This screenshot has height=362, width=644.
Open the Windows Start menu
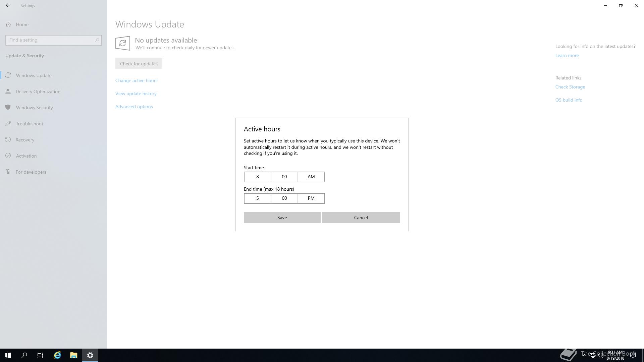(8, 355)
